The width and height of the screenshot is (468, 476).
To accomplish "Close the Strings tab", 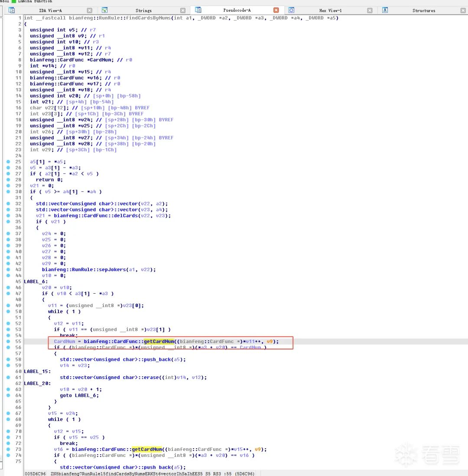I will (183, 10).
